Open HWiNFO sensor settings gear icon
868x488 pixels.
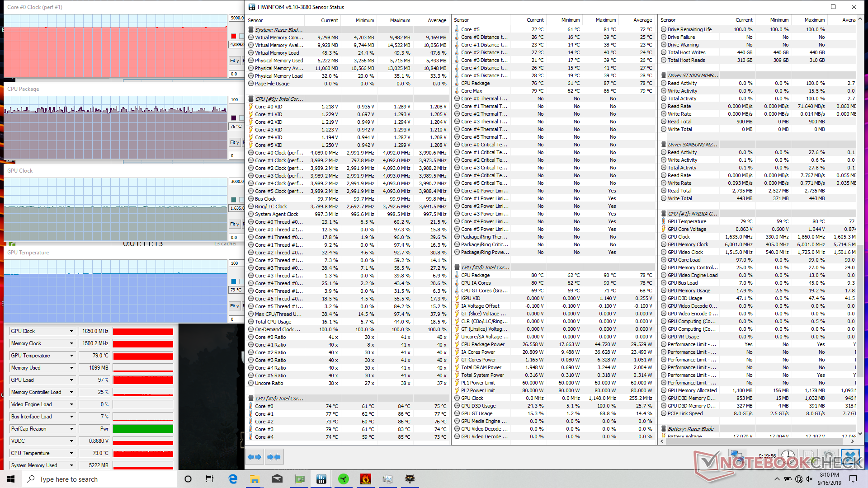coord(830,457)
